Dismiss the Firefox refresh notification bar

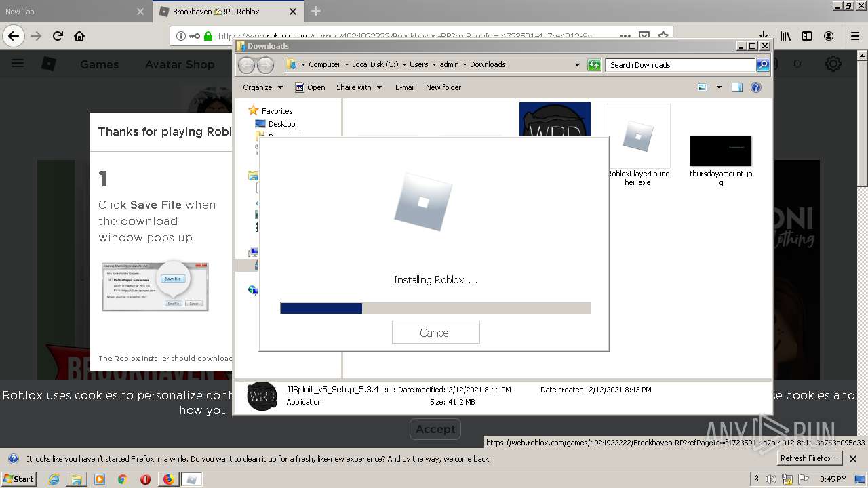(x=853, y=459)
